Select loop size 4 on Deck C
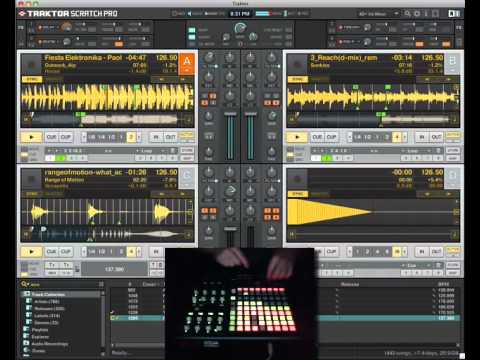Viewport: 480px width, 360px height. coord(131,252)
